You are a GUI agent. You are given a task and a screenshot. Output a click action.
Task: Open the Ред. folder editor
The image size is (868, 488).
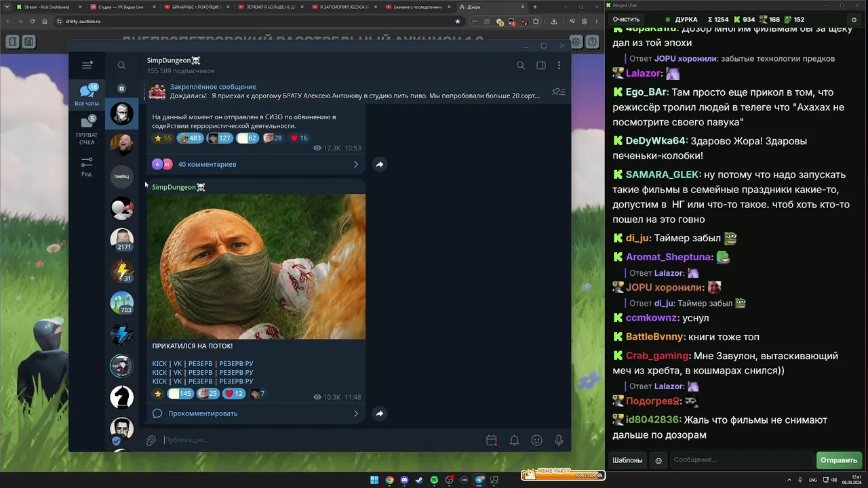[x=87, y=167]
